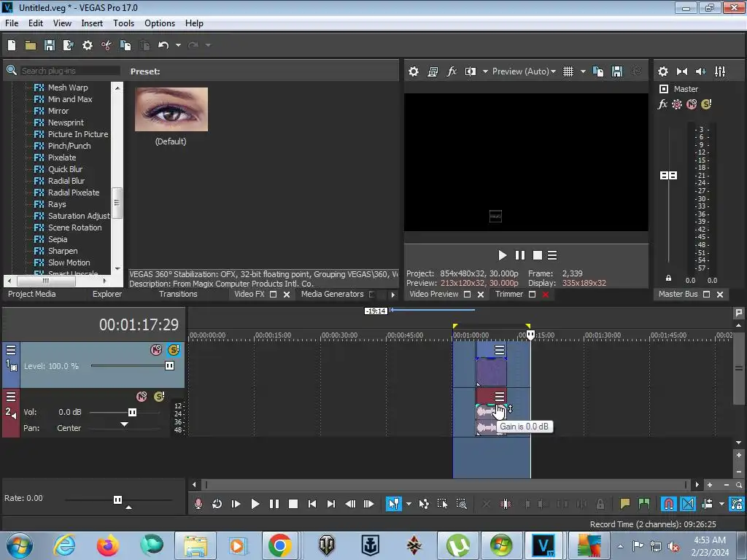Open mixing console icon in Master Bus
The width and height of the screenshot is (747, 560).
[x=720, y=71]
